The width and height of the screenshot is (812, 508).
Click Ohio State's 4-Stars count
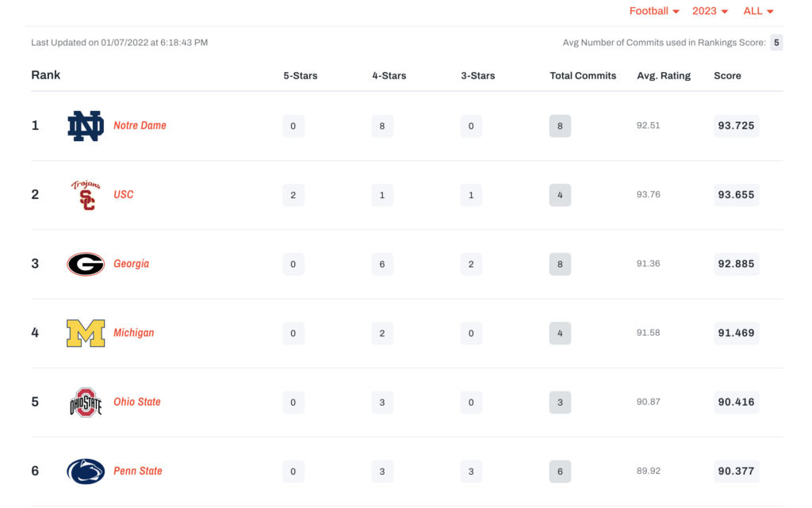click(382, 402)
